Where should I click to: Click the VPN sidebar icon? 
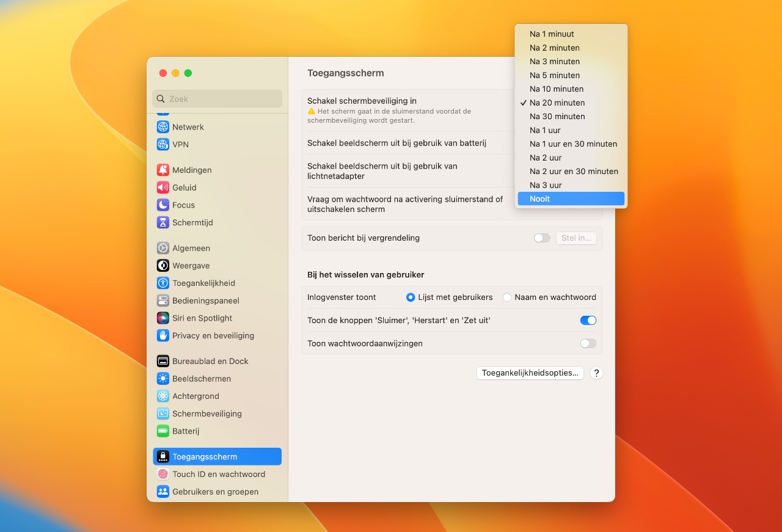(163, 145)
